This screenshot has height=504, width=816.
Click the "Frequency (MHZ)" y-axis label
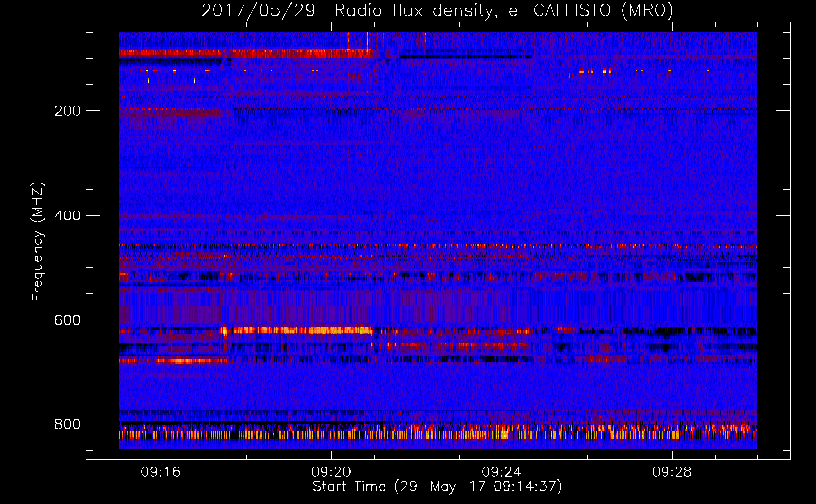point(38,241)
